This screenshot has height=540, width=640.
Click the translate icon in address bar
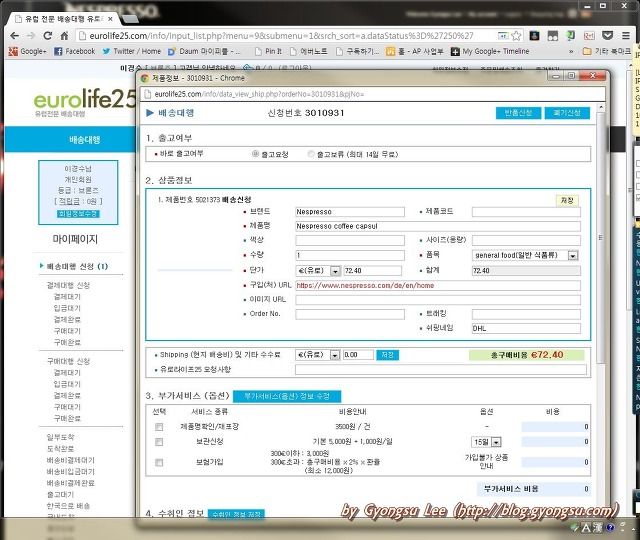pos(503,36)
